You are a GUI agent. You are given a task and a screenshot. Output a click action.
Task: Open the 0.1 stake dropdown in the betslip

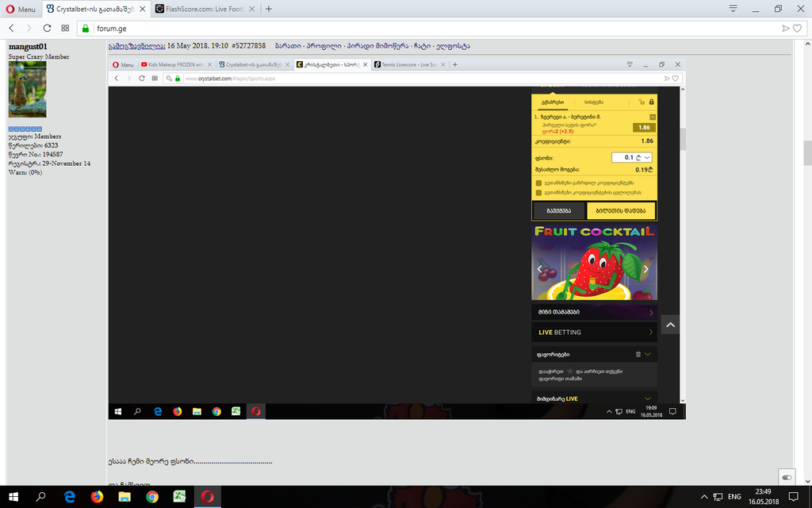click(632, 158)
